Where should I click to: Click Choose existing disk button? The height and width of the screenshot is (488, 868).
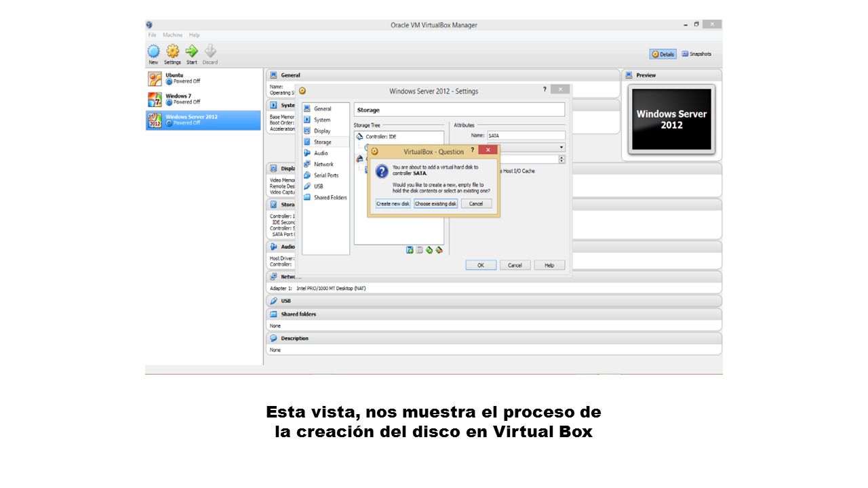tap(436, 204)
